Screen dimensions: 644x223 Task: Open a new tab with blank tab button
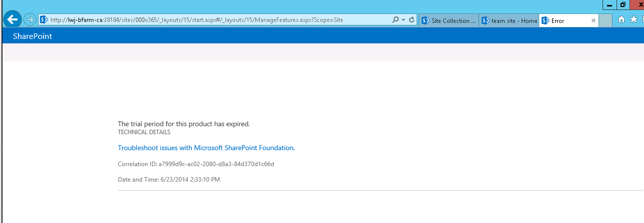click(605, 20)
